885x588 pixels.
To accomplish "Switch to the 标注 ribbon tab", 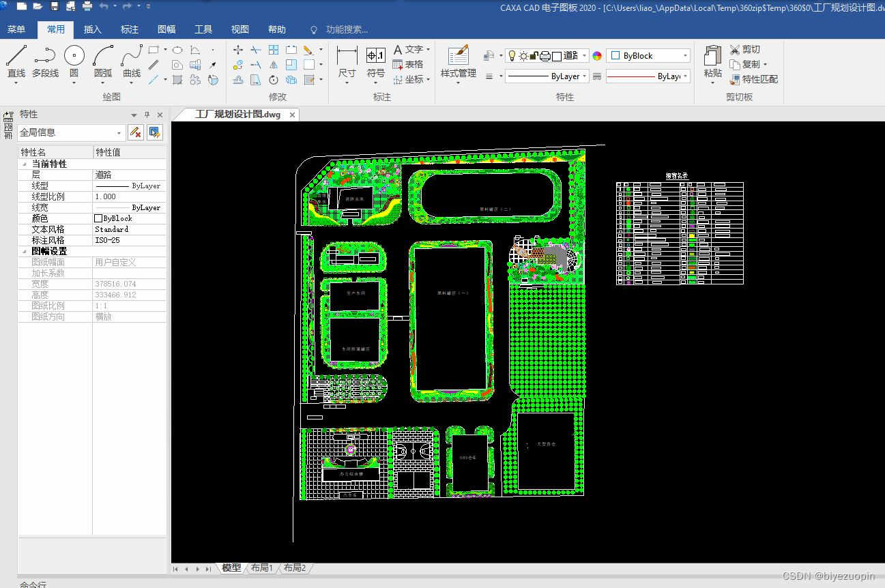I will 130,29.
